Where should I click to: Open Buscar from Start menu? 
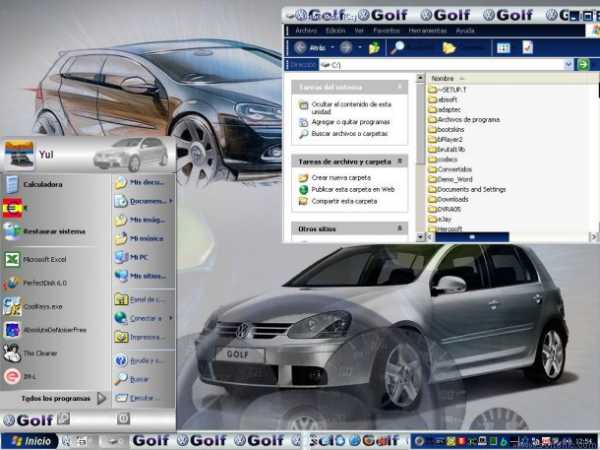131,379
